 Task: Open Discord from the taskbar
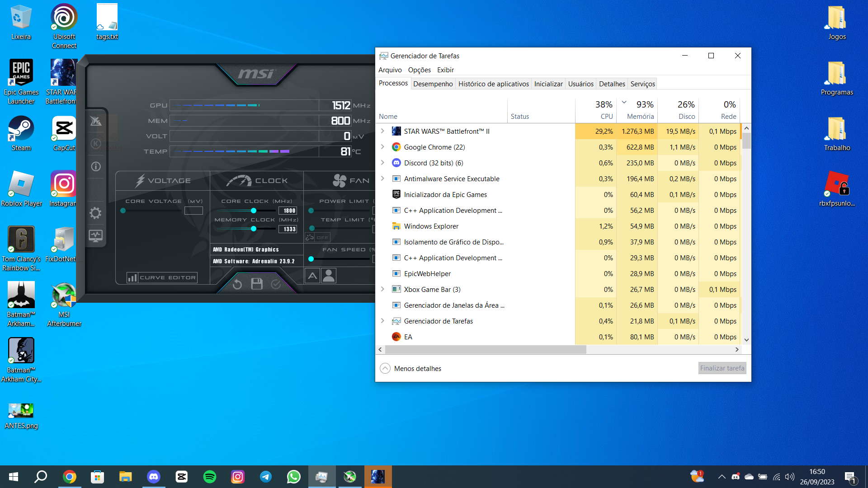tap(154, 477)
